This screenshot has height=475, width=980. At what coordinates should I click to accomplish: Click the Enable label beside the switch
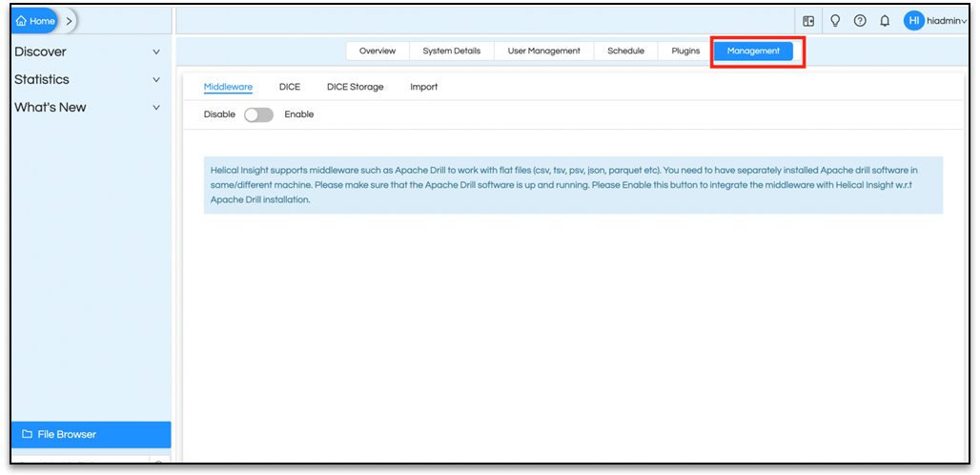click(298, 114)
